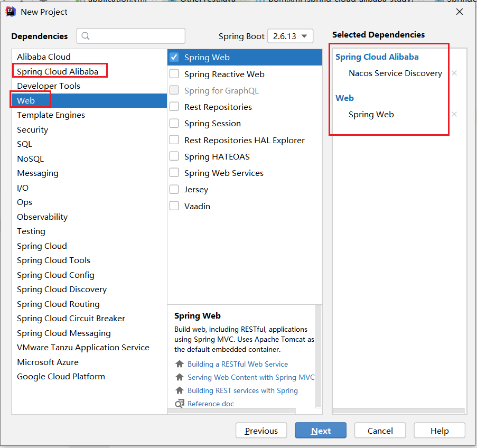Select Spring Cloud Circuit Breaker category
This screenshot has width=477, height=448.
[x=89, y=319]
